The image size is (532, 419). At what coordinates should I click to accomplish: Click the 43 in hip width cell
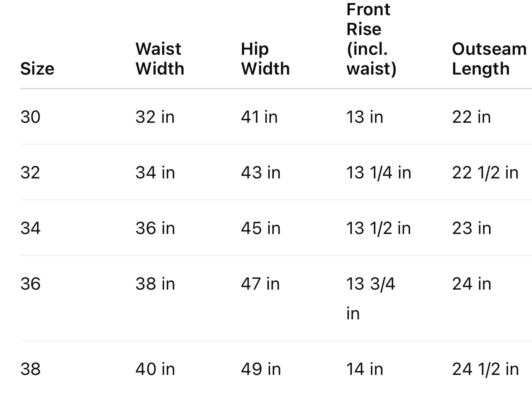point(261,173)
